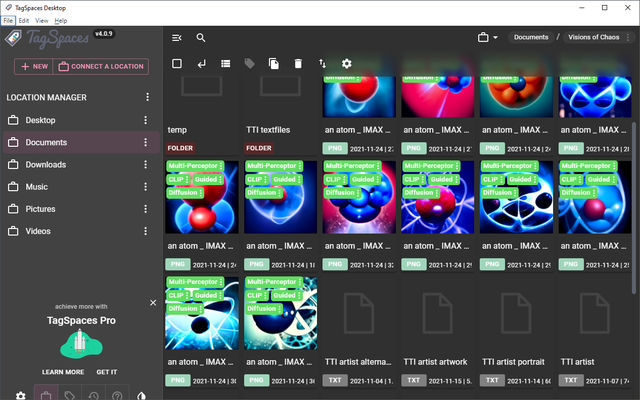Viewport: 640px width, 400px height.
Task: Click the delete trash icon in toolbar
Action: [298, 64]
